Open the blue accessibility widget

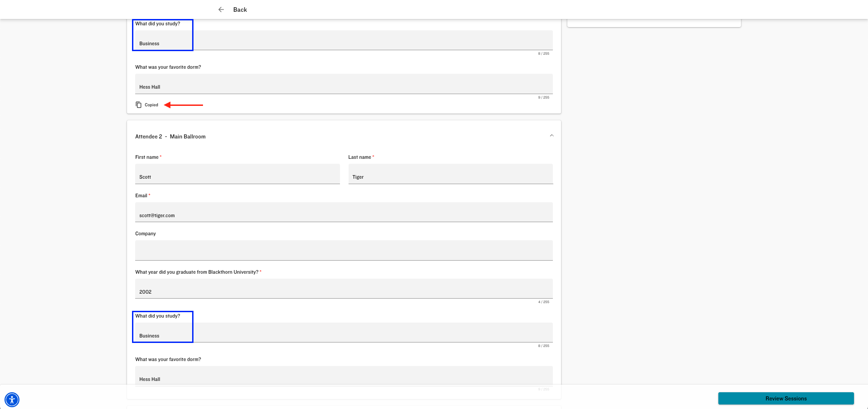(12, 399)
